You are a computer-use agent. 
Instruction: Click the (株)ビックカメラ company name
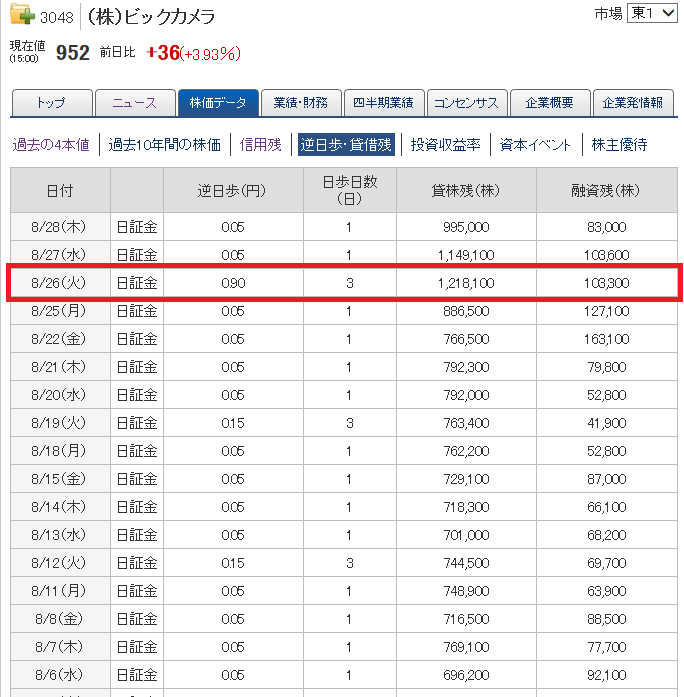pos(151,17)
